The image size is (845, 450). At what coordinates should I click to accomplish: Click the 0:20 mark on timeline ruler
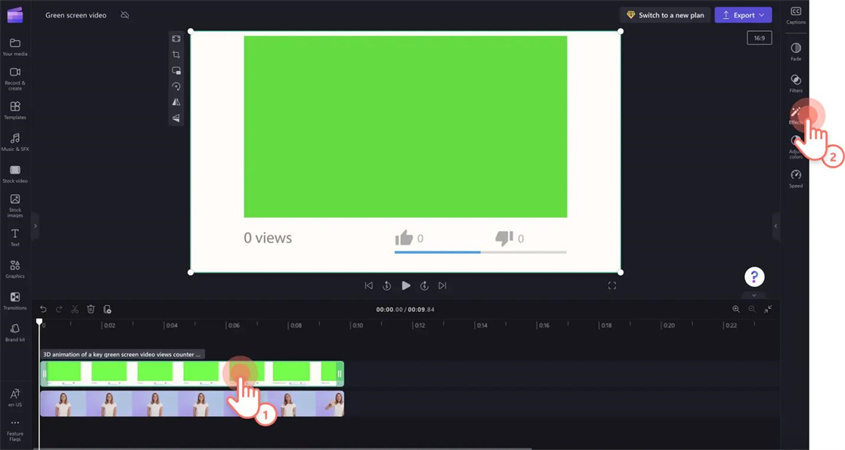pos(668,326)
